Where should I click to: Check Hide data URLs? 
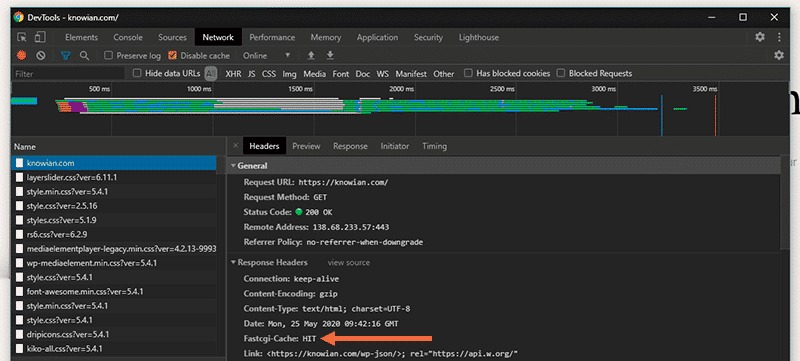tap(137, 73)
